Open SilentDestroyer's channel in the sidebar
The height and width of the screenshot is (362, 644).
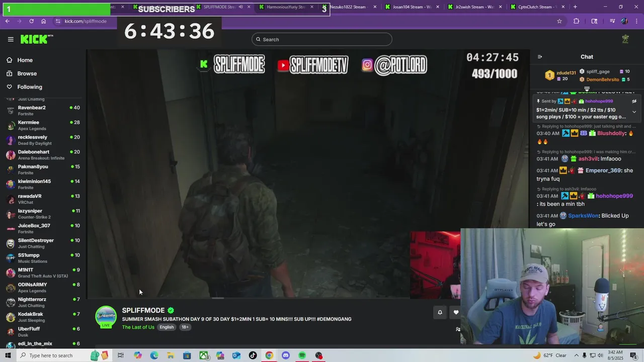coord(43,243)
